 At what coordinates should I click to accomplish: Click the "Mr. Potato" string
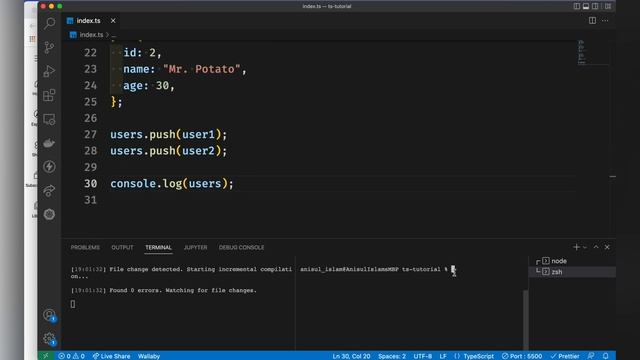(x=202, y=69)
